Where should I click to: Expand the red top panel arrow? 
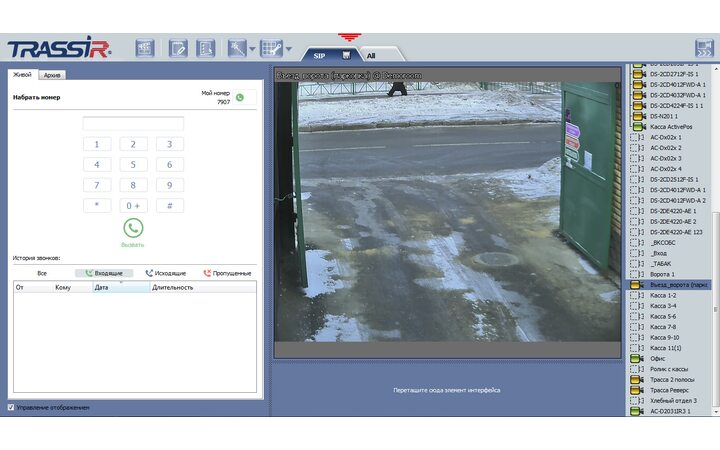349,37
